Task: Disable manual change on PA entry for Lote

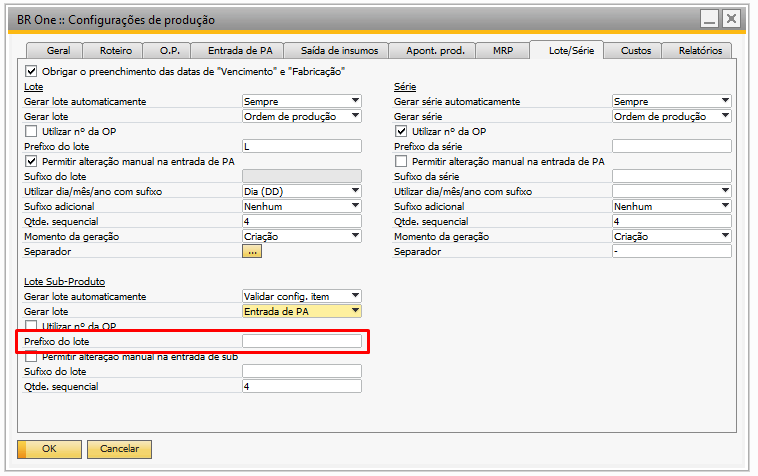Action: point(31,161)
